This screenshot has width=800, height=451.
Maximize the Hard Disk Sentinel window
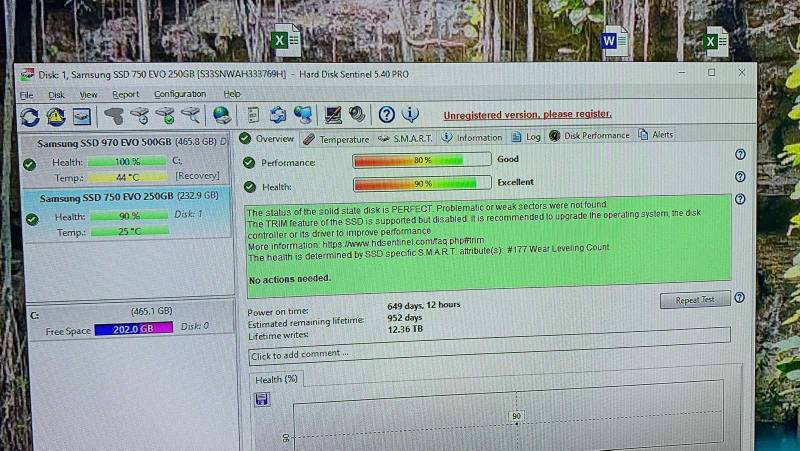[x=711, y=73]
